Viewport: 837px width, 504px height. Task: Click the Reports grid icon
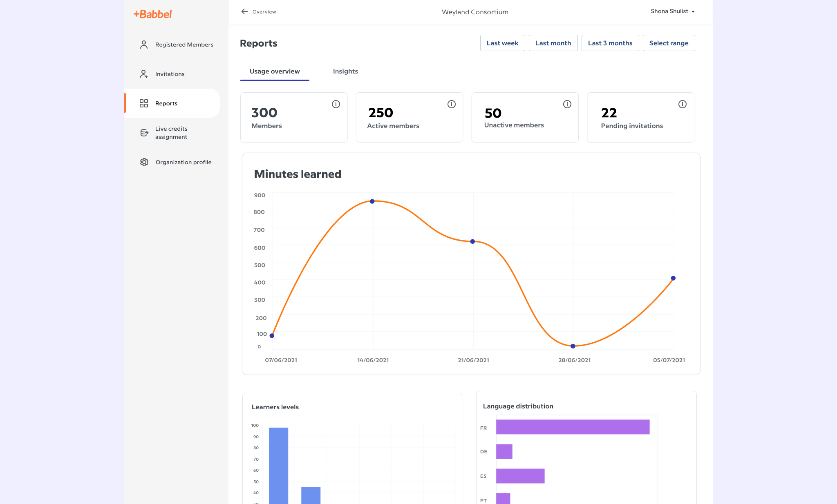[x=144, y=103]
